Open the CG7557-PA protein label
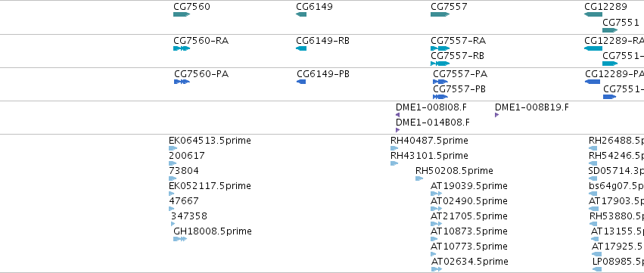Viewport: 644px width, 273px height. tap(460, 74)
